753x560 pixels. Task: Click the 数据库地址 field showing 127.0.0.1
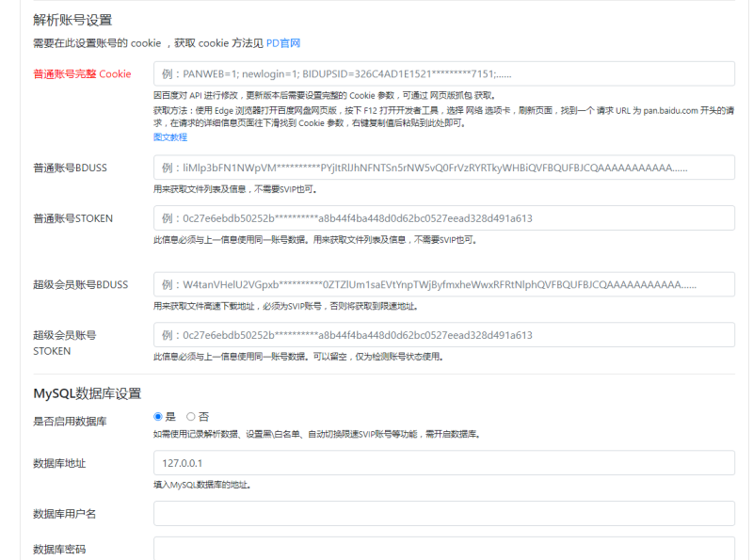pyautogui.click(x=443, y=463)
